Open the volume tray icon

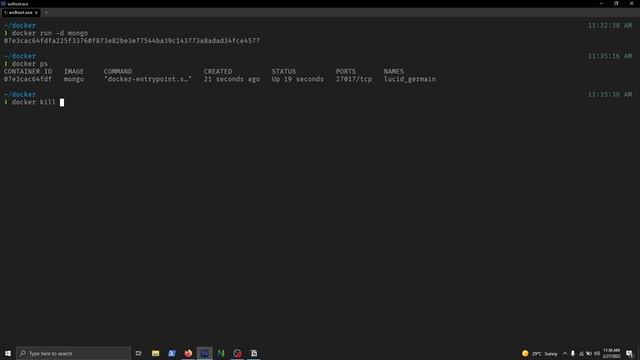point(597,353)
